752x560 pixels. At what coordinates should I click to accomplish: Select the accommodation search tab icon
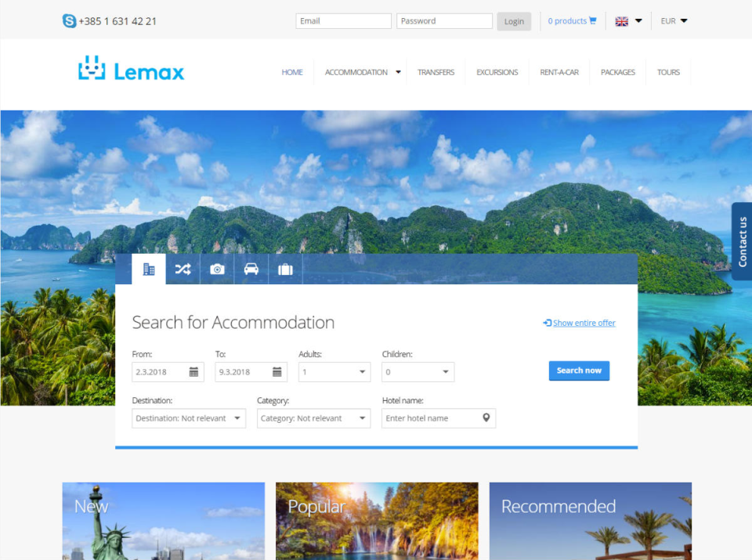148,269
